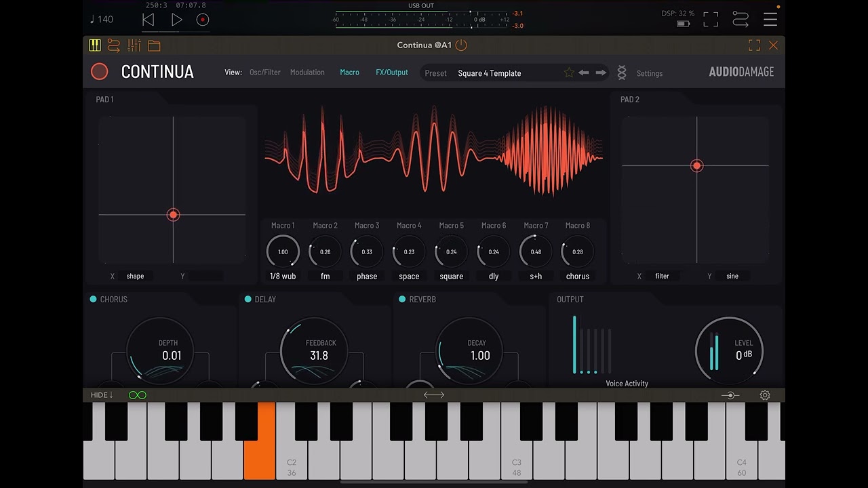Image resolution: width=868 pixels, height=488 pixels.
Task: Load next preset with right arrow
Action: point(601,73)
